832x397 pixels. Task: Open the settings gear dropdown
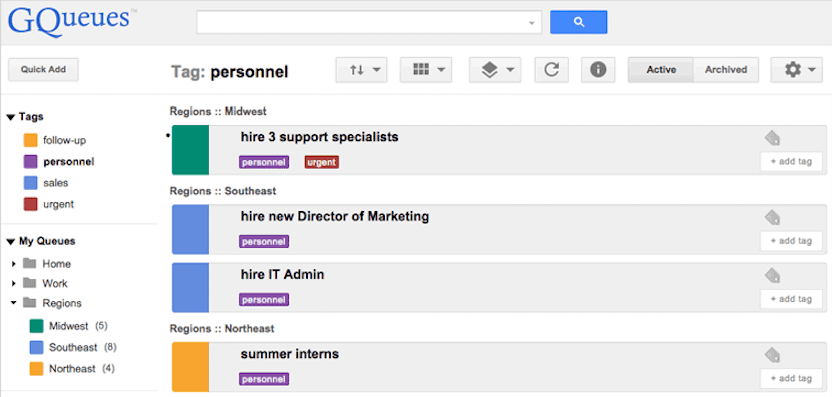tap(796, 70)
